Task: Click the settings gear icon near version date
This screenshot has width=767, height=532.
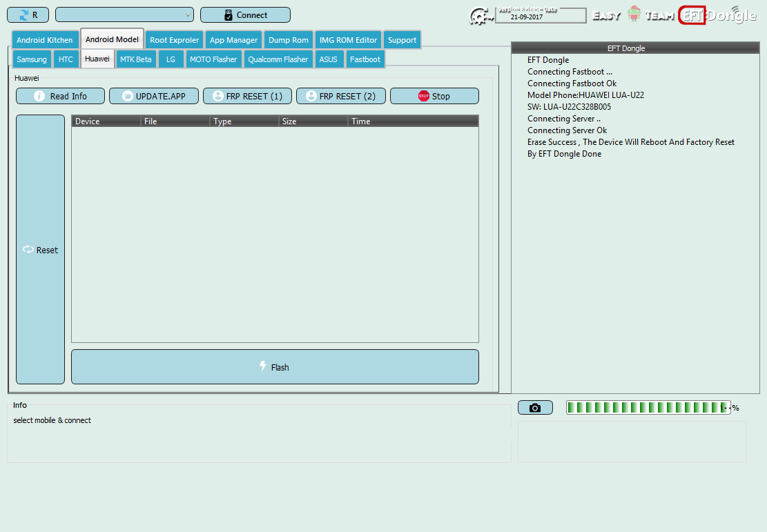Action: pos(480,17)
